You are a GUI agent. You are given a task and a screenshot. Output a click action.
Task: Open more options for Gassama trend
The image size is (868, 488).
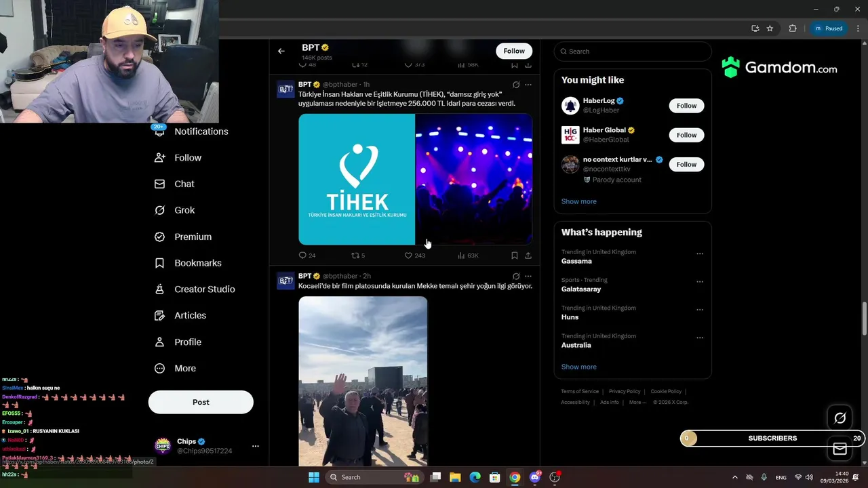coord(700,254)
